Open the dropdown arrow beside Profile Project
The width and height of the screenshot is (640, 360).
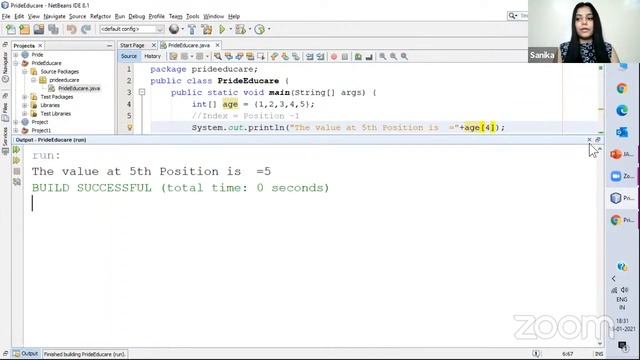click(269, 29)
